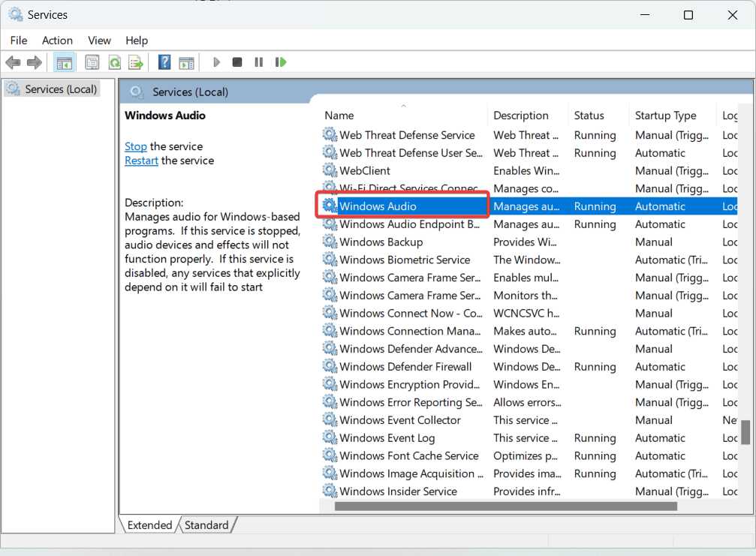Click the vertical scrollbar thumb

pyautogui.click(x=745, y=432)
